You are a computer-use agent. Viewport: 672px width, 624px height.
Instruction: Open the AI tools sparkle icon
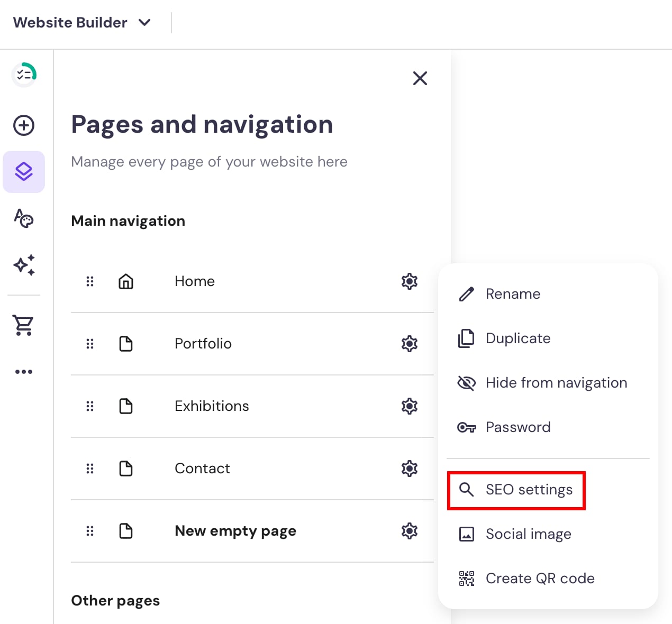(x=24, y=265)
